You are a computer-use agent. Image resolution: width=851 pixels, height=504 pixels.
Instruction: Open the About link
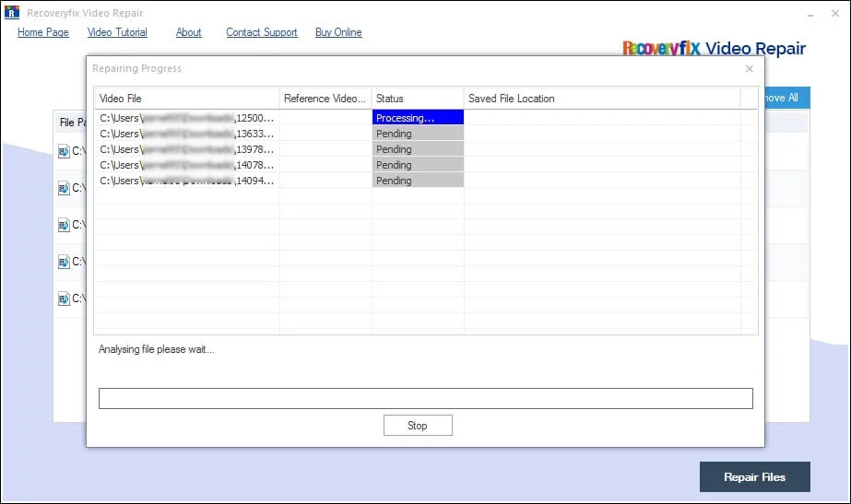(x=188, y=32)
